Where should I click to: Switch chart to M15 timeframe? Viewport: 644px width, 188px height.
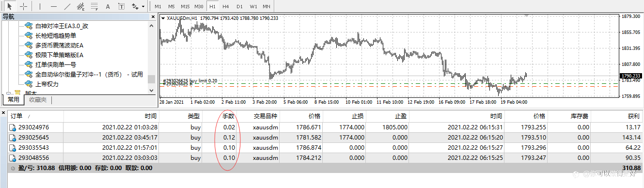coord(185,6)
